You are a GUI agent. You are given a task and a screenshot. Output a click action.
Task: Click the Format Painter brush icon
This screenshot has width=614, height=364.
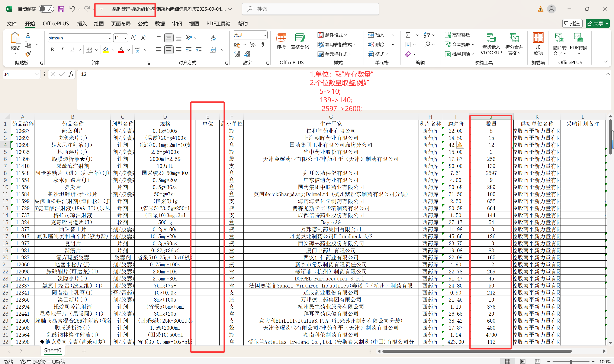pos(28,54)
